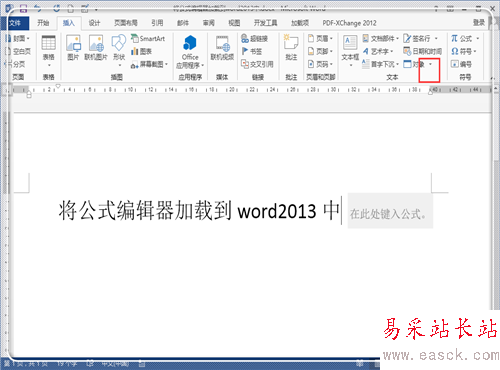Collapse the ribbon with the corner arrow
This screenshot has height=370, width=500.
point(492,78)
